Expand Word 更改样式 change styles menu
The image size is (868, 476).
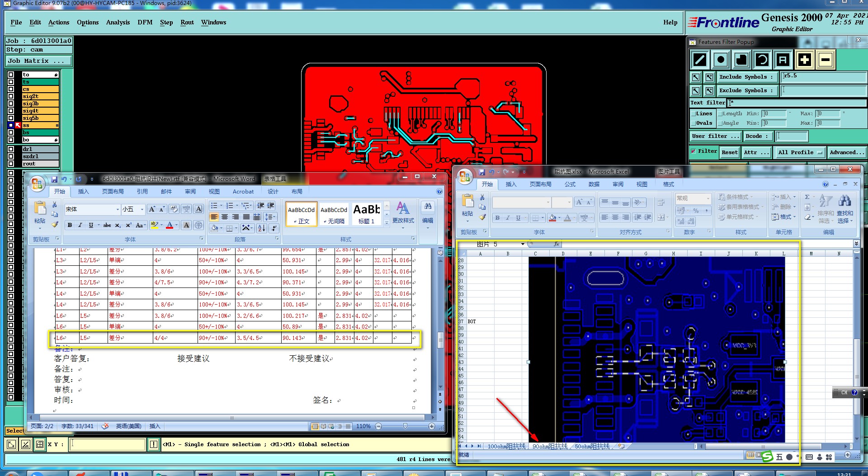[403, 214]
